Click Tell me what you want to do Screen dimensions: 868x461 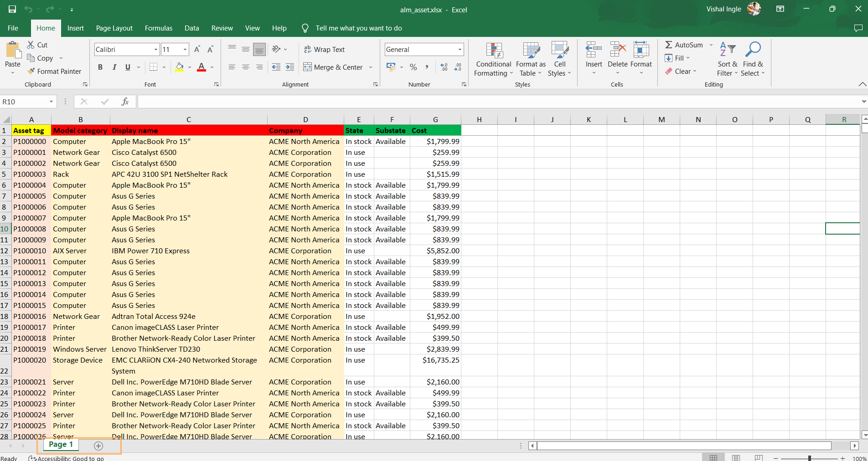click(359, 28)
